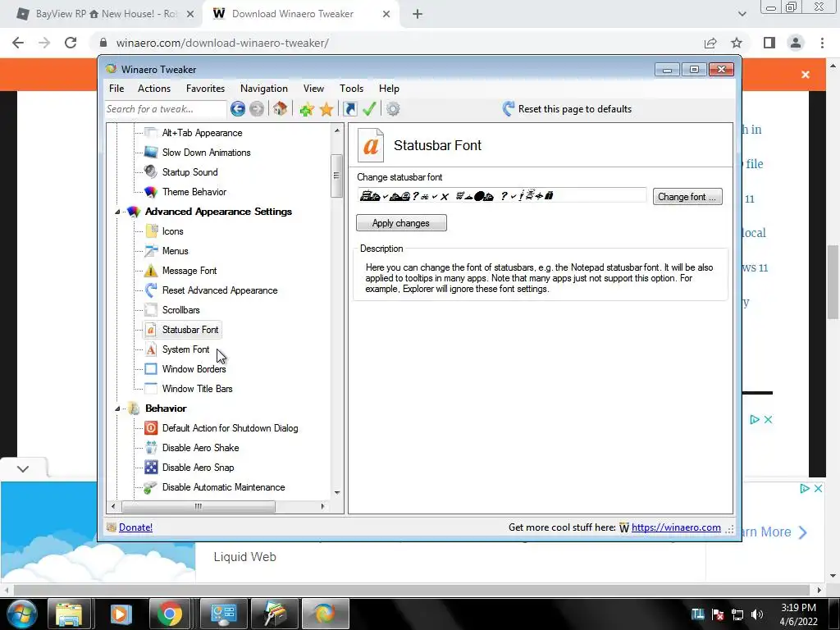The height and width of the screenshot is (630, 840).
Task: Click the create shortcut arrow icon in toolbar
Action: [x=349, y=109]
